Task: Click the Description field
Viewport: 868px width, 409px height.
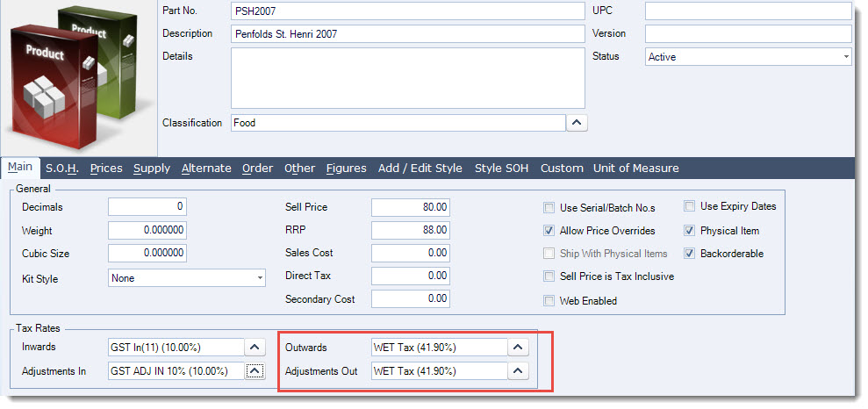Action: (408, 33)
